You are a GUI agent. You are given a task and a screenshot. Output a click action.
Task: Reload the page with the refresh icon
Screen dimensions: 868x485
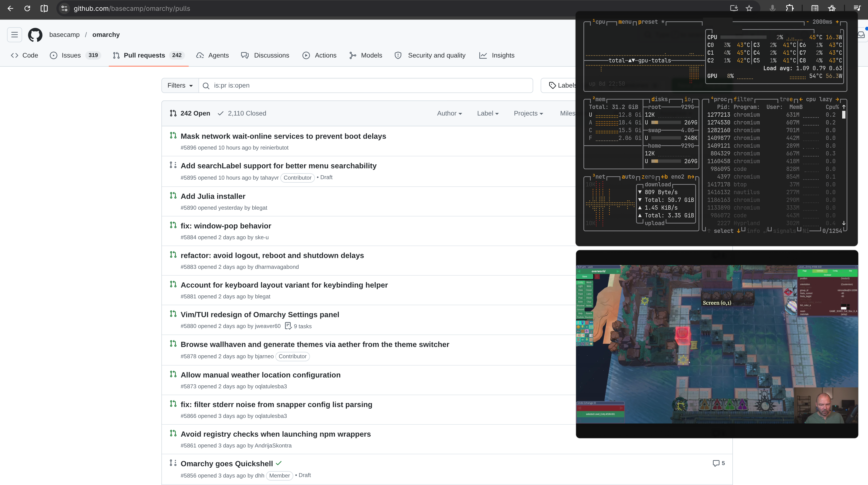(27, 8)
